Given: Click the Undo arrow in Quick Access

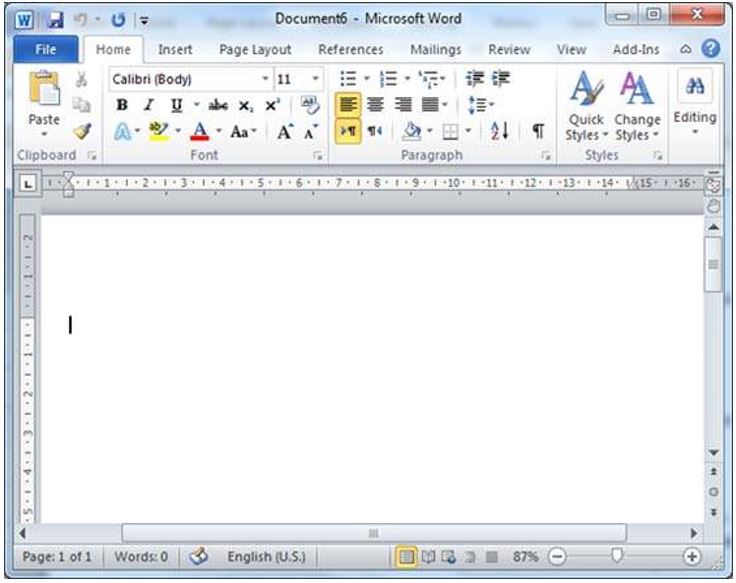Looking at the screenshot, I should pyautogui.click(x=81, y=20).
